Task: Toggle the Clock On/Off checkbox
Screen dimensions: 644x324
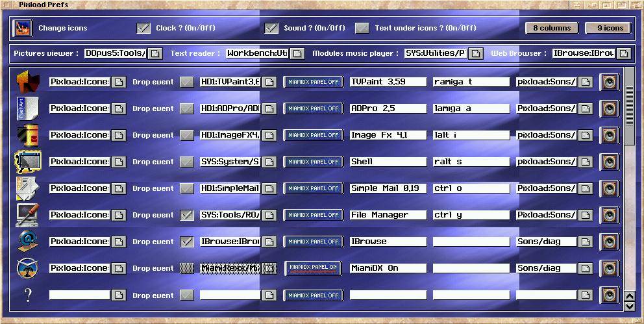Action: pyautogui.click(x=143, y=28)
